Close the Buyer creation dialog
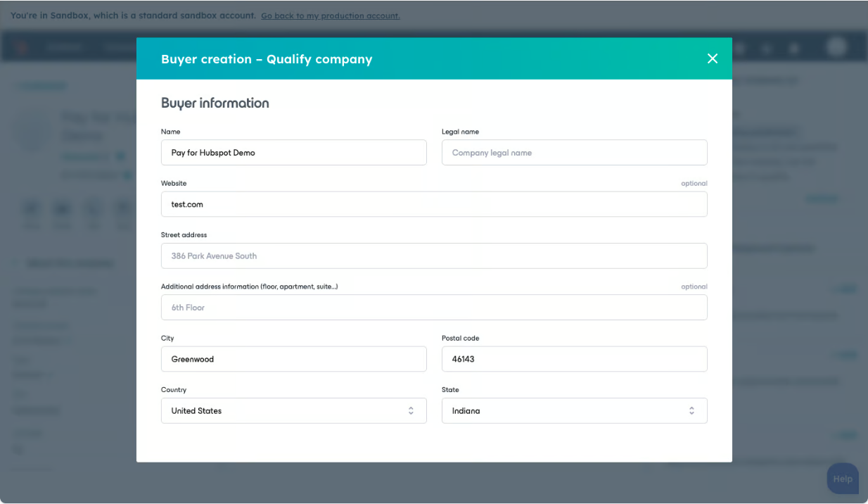 713,58
